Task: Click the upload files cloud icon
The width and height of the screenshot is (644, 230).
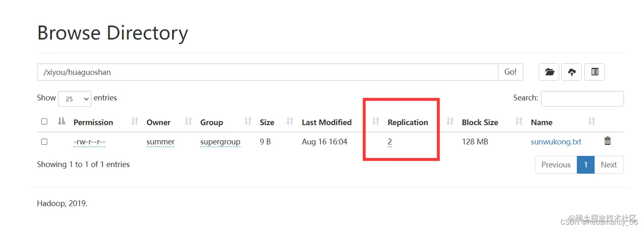Action: [x=572, y=72]
